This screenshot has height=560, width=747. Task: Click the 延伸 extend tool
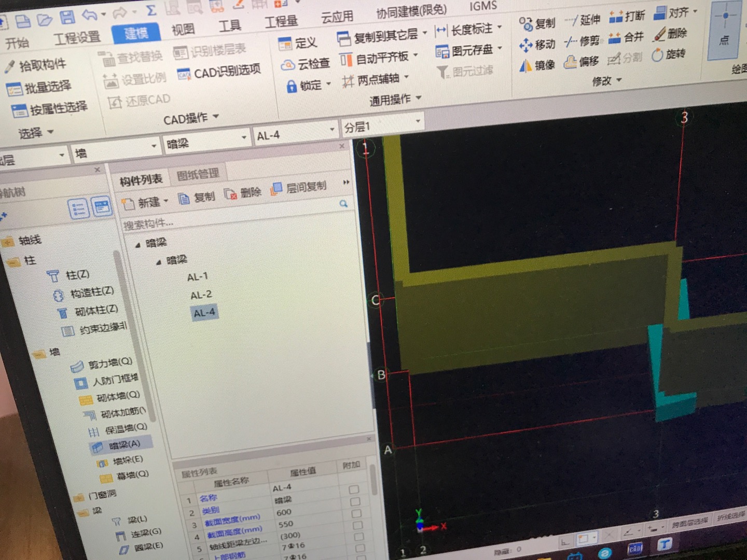(x=583, y=20)
